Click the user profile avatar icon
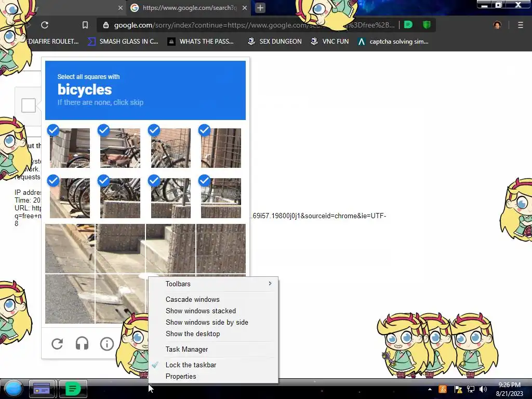Image resolution: width=532 pixels, height=399 pixels. (x=497, y=25)
